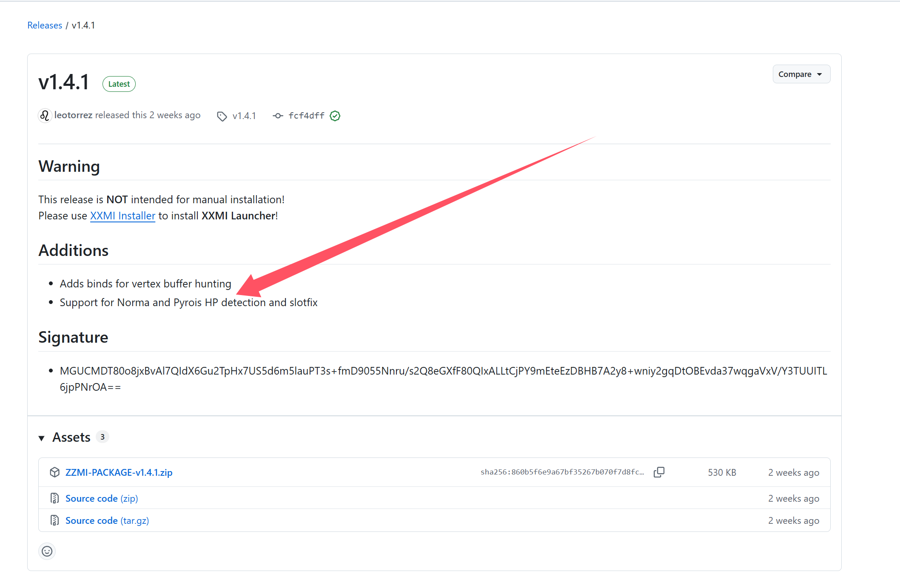Click 'released this 2 weeks ago' text
900x588 pixels.
click(148, 115)
